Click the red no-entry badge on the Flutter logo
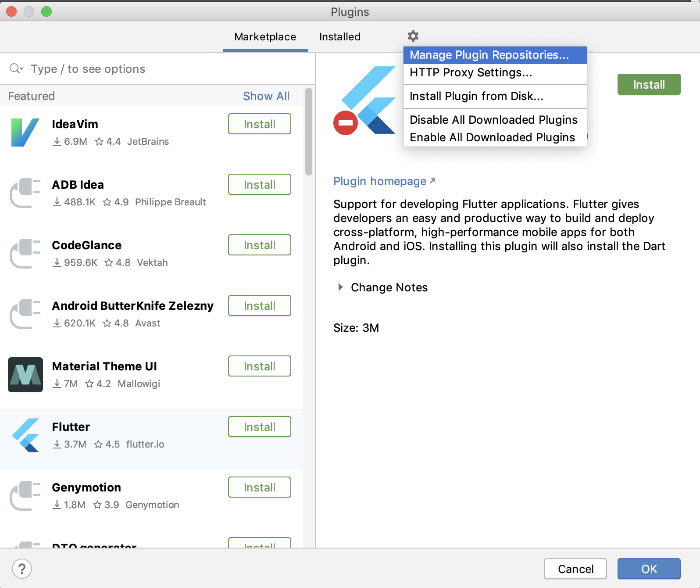Image resolution: width=700 pixels, height=588 pixels. click(x=346, y=123)
